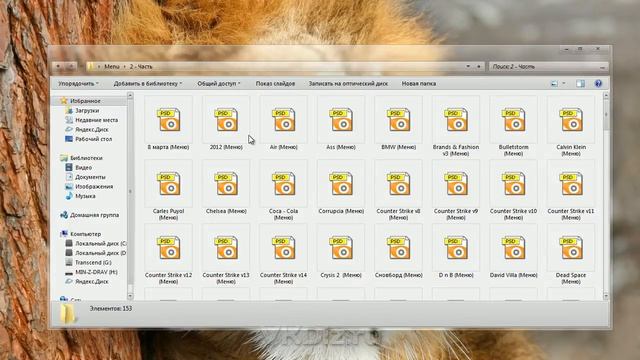Open 'Локальный диск (D:)' drive
The width and height of the screenshot is (640, 360).
pos(100,253)
